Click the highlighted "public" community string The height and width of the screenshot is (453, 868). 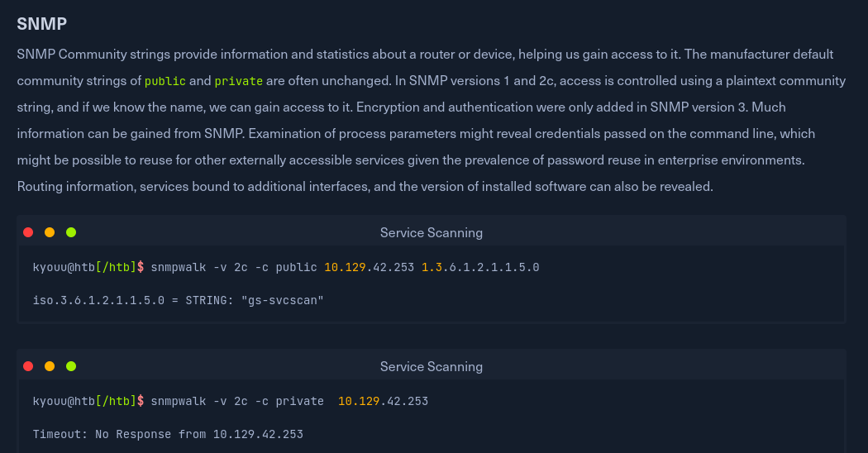click(165, 81)
